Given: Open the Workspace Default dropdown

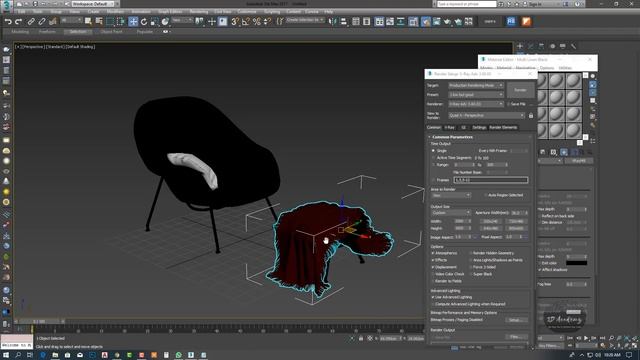Looking at the screenshot, I should coord(93,4).
